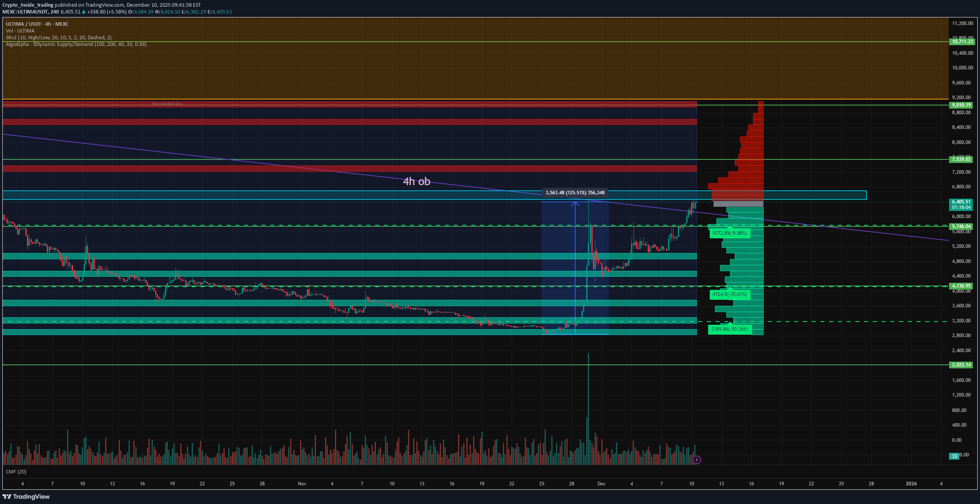Open the 4h timeframe selector in legend
The width and height of the screenshot is (980, 504).
(x=48, y=24)
